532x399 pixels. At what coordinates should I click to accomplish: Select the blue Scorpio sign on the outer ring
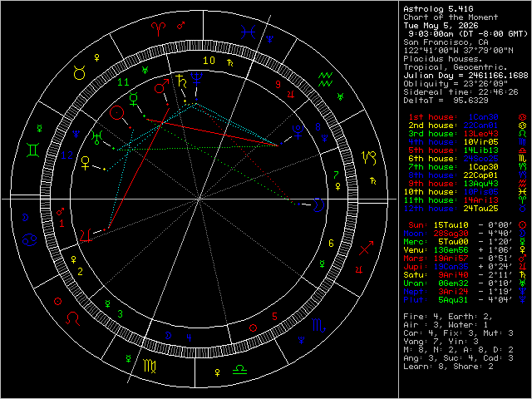coord(318,325)
